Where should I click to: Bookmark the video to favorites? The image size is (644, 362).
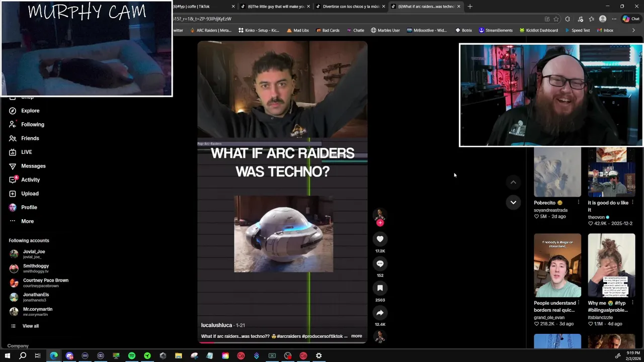[x=380, y=288]
